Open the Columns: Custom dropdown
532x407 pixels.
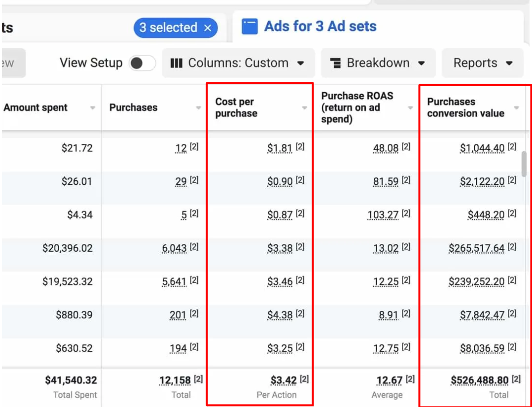coord(238,63)
